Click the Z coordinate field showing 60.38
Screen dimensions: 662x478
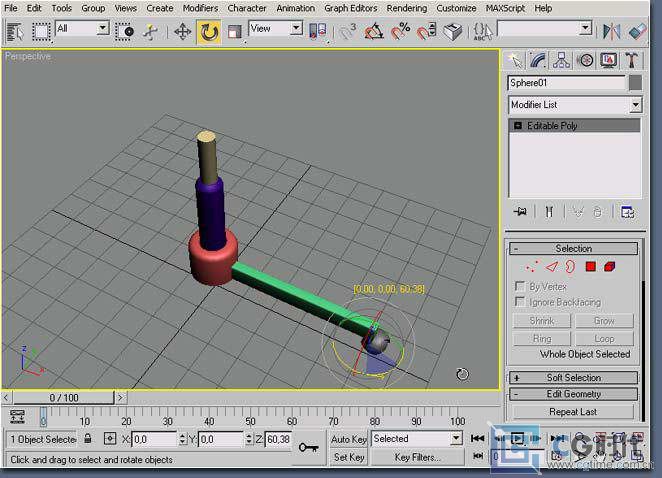[278, 439]
